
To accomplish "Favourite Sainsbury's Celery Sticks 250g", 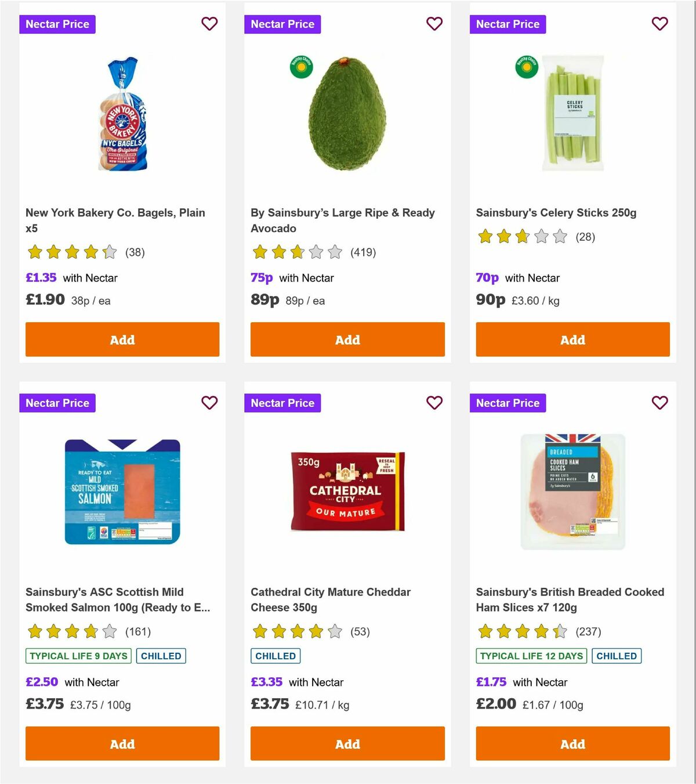I will [659, 24].
